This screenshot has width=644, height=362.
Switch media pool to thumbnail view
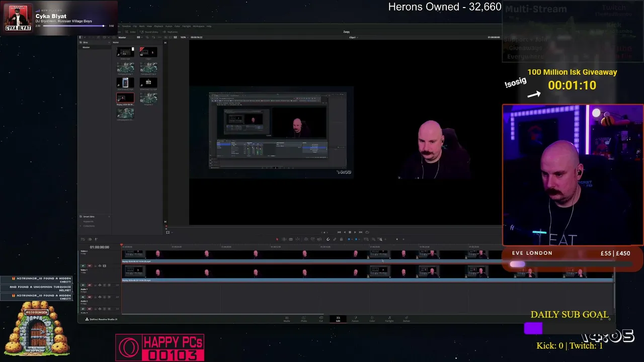click(139, 37)
